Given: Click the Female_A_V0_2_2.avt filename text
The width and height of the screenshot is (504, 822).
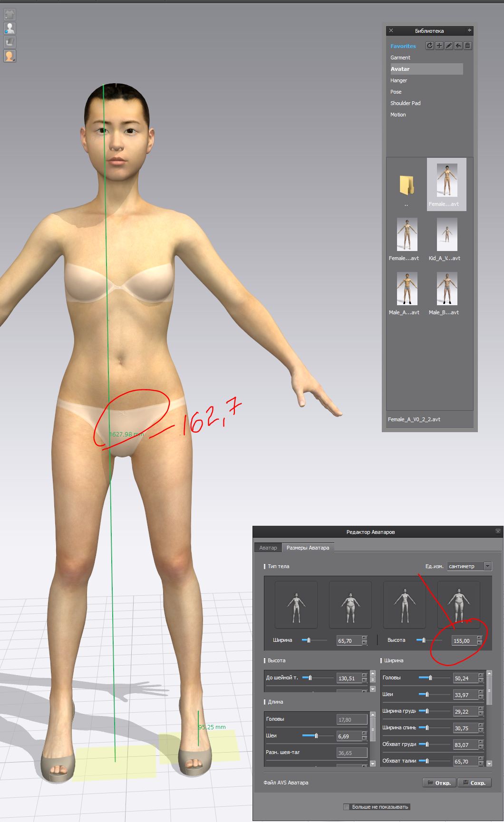Looking at the screenshot, I should click(414, 419).
